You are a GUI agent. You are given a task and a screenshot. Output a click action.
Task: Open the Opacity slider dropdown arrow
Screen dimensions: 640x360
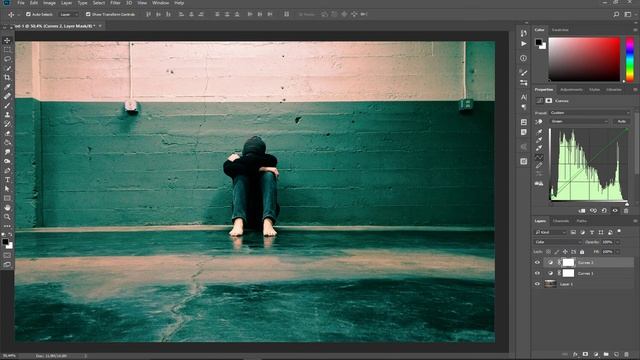(618, 242)
